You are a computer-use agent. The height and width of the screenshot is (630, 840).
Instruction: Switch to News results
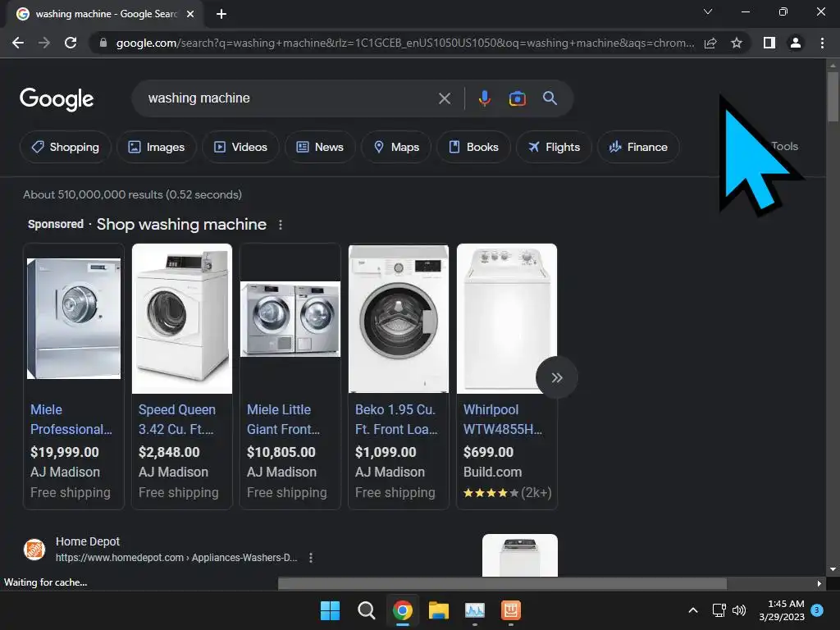[320, 147]
